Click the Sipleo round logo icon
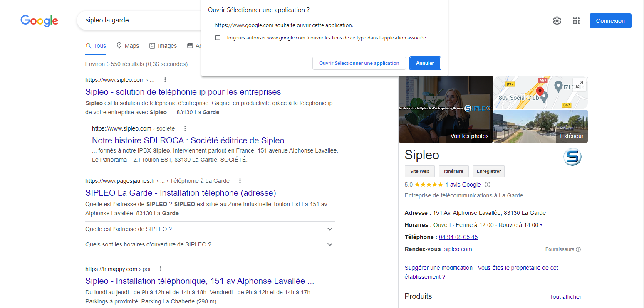644x308 pixels. (x=572, y=157)
